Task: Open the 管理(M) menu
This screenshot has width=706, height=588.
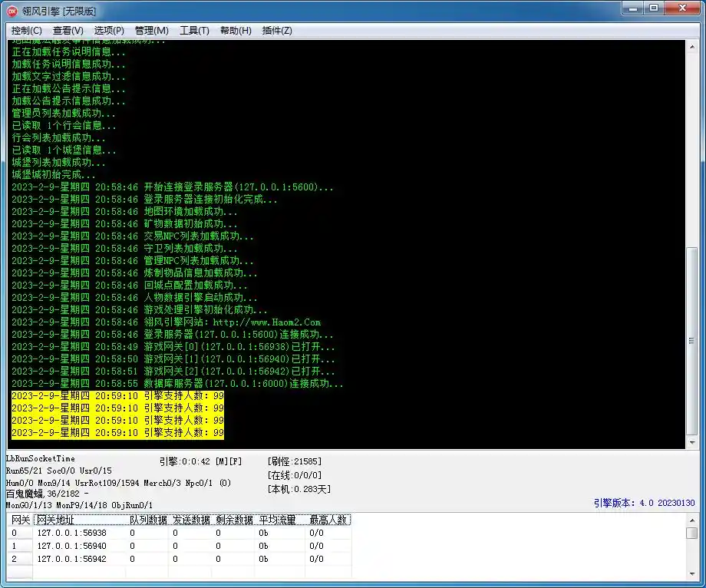Action: coord(152,31)
